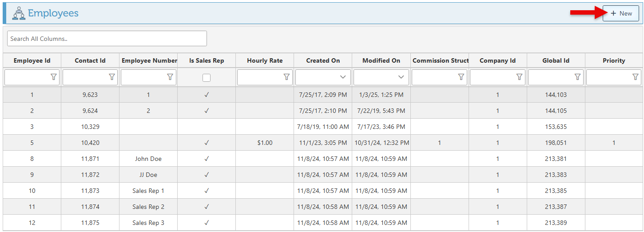
Task: Click Is Sales Rep checkmark for John Doe
Action: pos(207,159)
